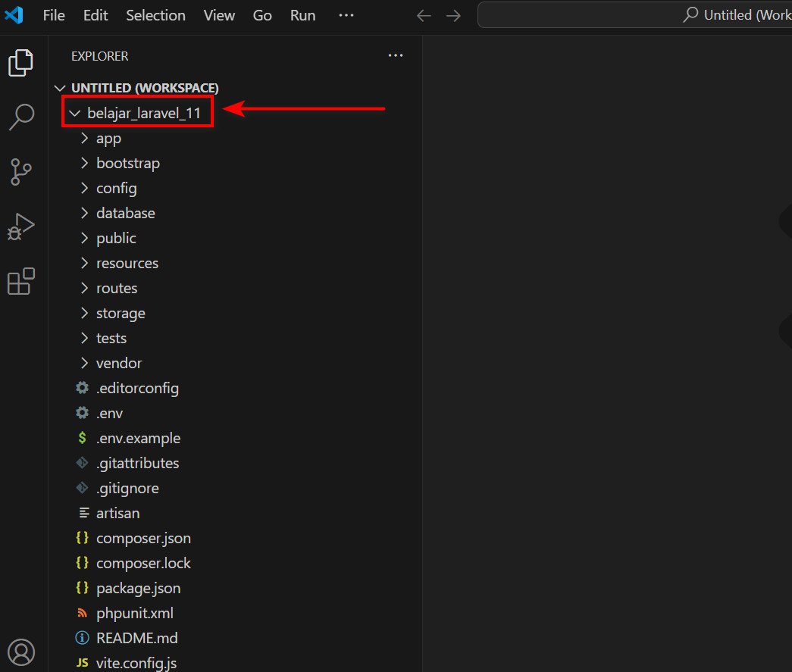The width and height of the screenshot is (792, 672).
Task: Show more menu items via ellipsis
Action: [x=346, y=15]
